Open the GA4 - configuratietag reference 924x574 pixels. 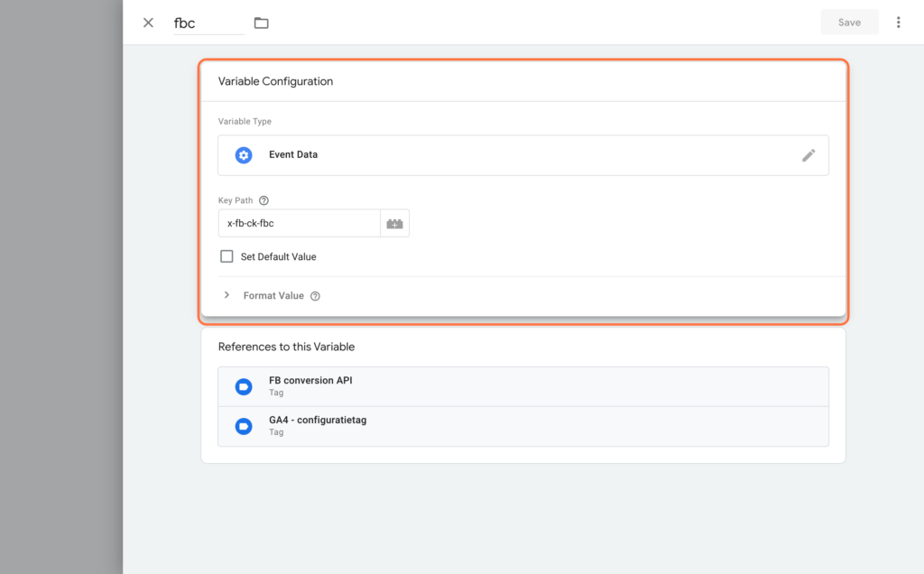pos(523,426)
